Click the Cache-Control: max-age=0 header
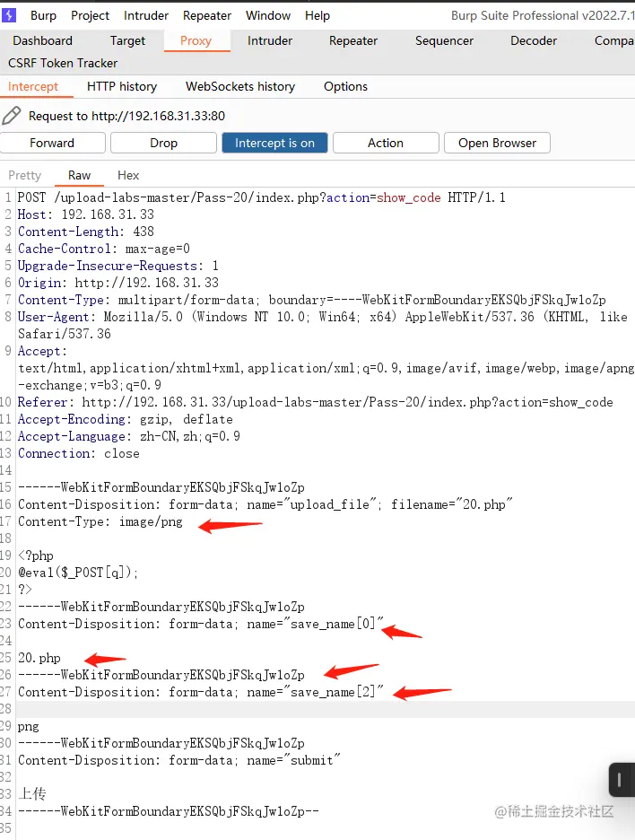Viewport: 635px width, 840px height. pos(104,249)
